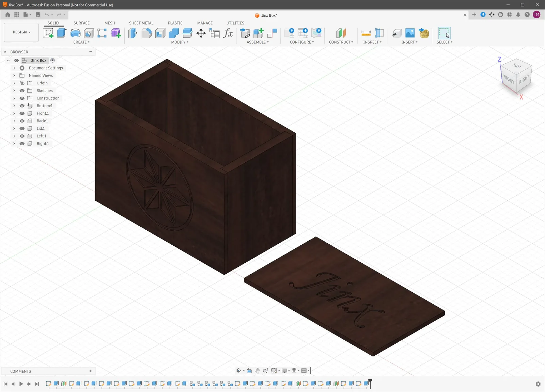
Task: Select the Hole tool
Action: 89,33
